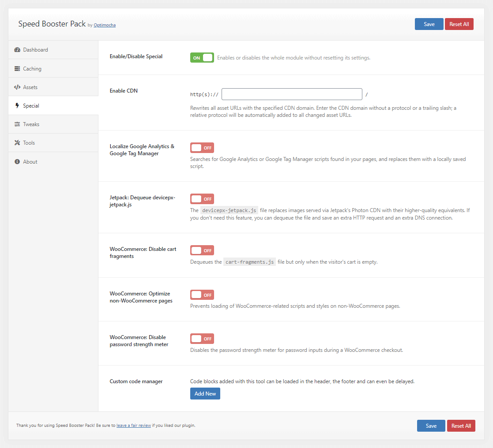Image resolution: width=493 pixels, height=448 pixels.
Task: Click the About info circle icon
Action: coord(17,162)
